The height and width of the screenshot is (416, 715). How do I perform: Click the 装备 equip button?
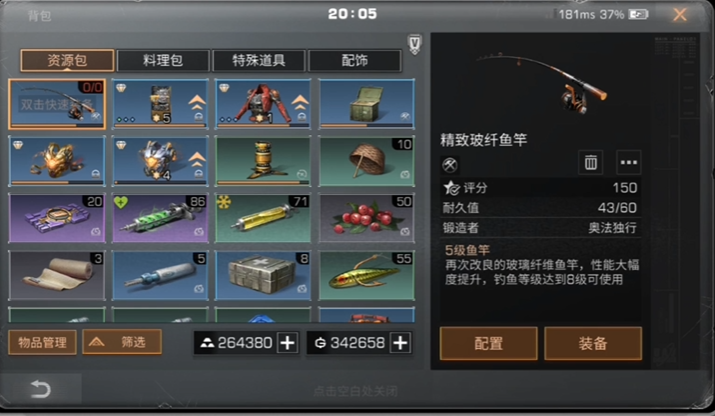[x=593, y=343]
